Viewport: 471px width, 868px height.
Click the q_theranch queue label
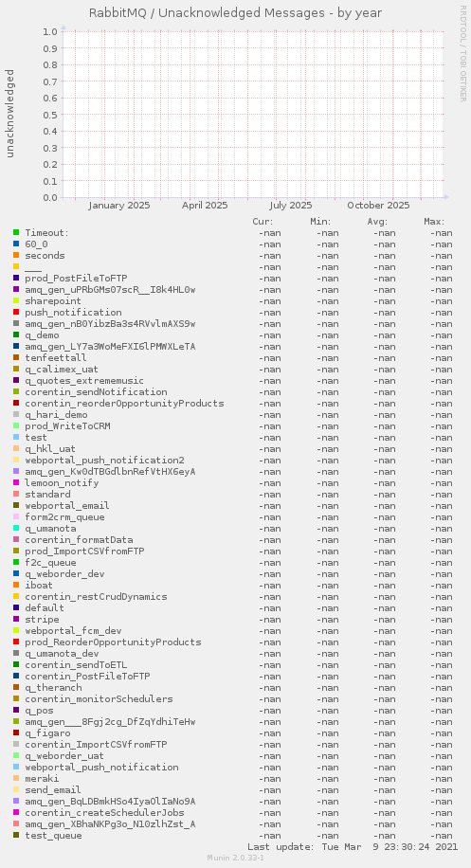(x=53, y=687)
